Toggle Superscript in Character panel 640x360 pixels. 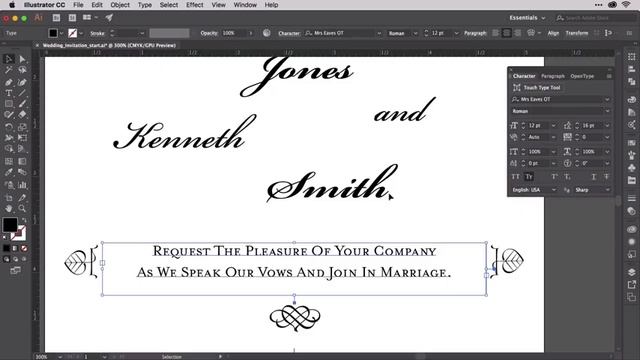(554, 177)
